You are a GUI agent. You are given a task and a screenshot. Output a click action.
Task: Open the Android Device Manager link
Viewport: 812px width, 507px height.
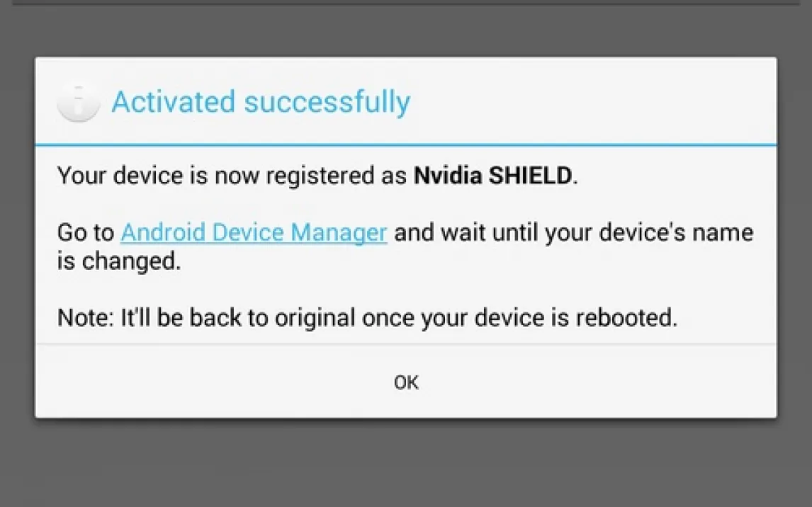coord(254,232)
